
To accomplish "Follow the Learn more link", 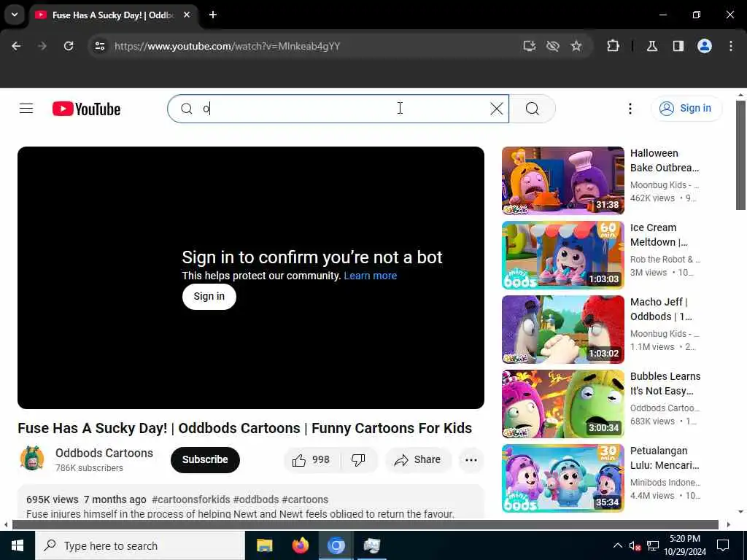I will [370, 276].
